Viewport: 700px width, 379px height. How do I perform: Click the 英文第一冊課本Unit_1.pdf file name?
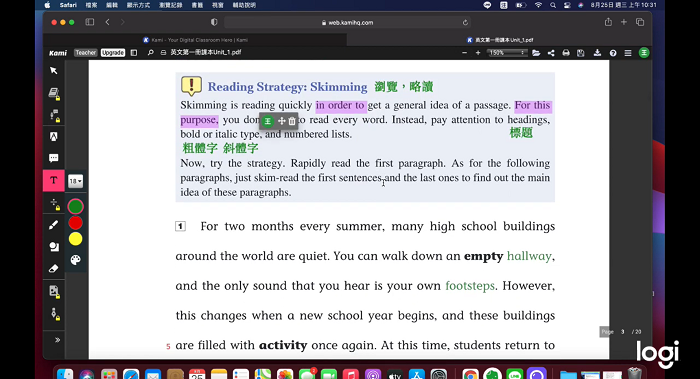[206, 52]
